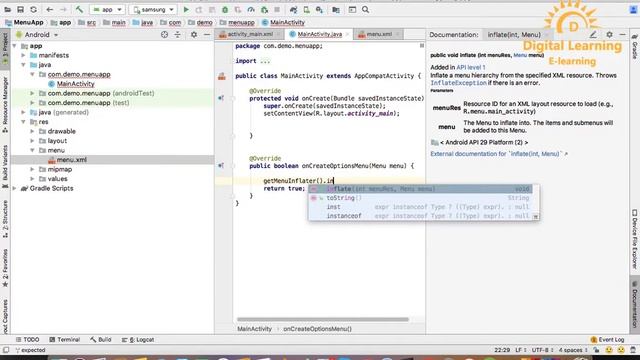Open the Build tool window tab
The width and height of the screenshot is (640, 360).
pyautogui.click(x=100, y=339)
